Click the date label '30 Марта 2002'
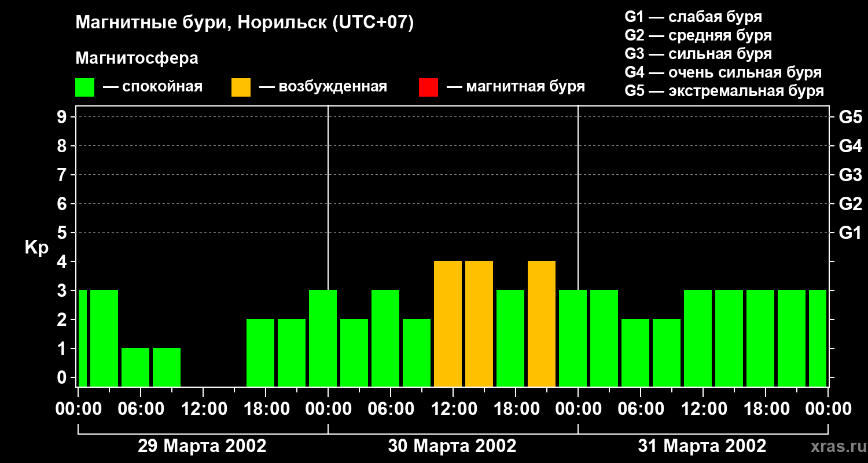868x463 pixels. click(452, 446)
